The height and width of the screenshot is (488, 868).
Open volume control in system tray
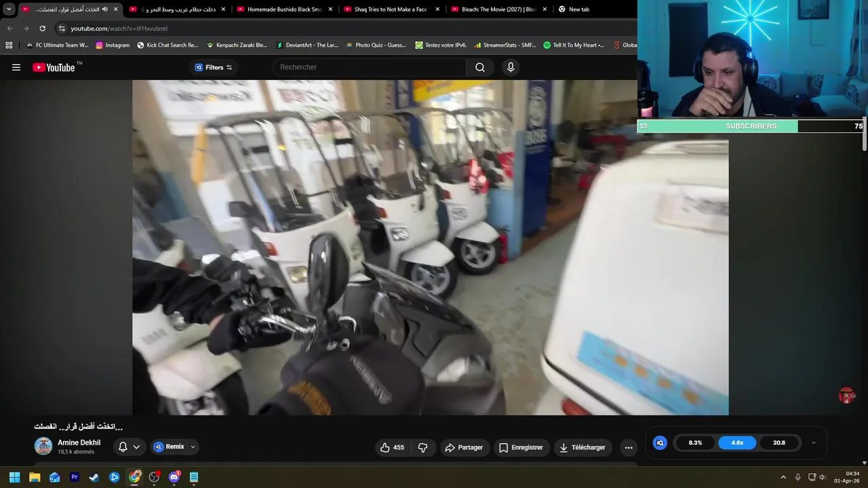click(823, 477)
